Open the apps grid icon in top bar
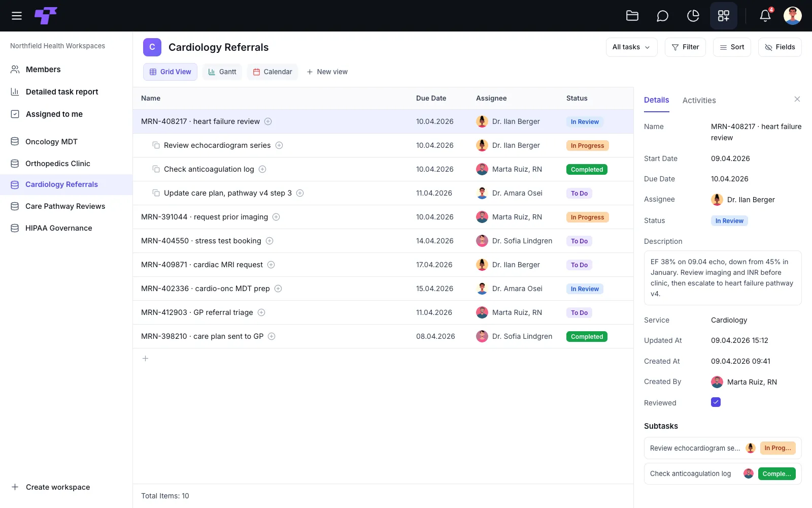Image resolution: width=812 pixels, height=508 pixels. 724,16
